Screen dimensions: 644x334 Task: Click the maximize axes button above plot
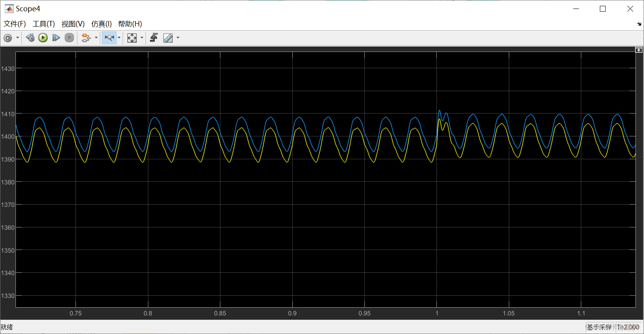639,50
